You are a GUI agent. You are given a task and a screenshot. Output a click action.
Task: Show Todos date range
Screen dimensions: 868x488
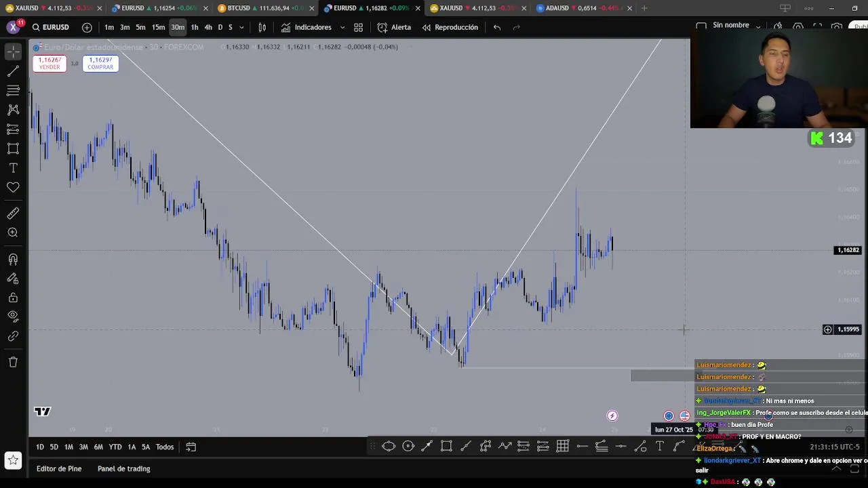tap(165, 447)
